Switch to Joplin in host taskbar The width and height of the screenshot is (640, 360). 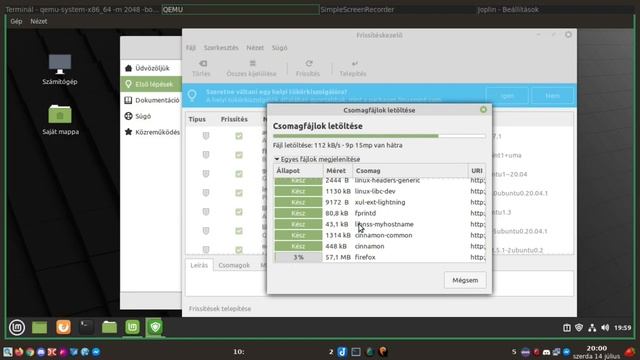(x=508, y=9)
